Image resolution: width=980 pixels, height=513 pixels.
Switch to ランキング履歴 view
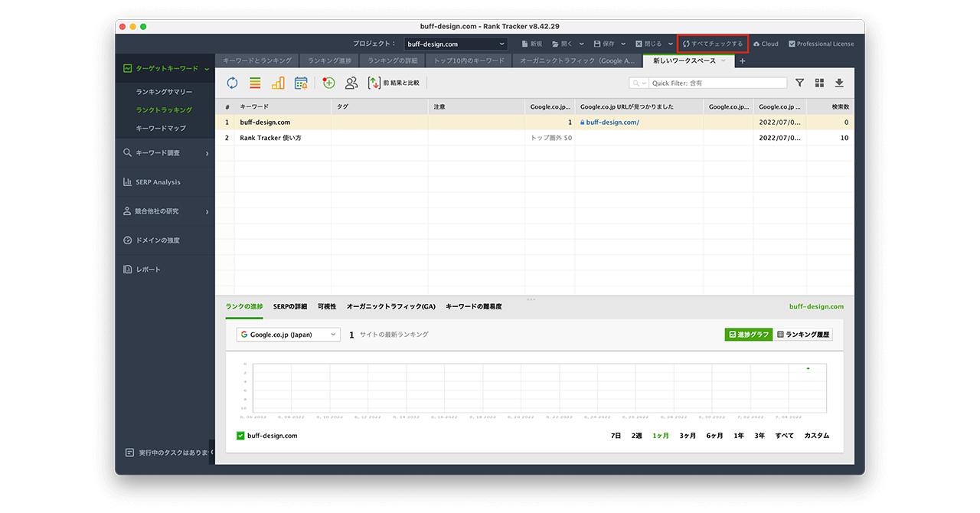coord(802,335)
